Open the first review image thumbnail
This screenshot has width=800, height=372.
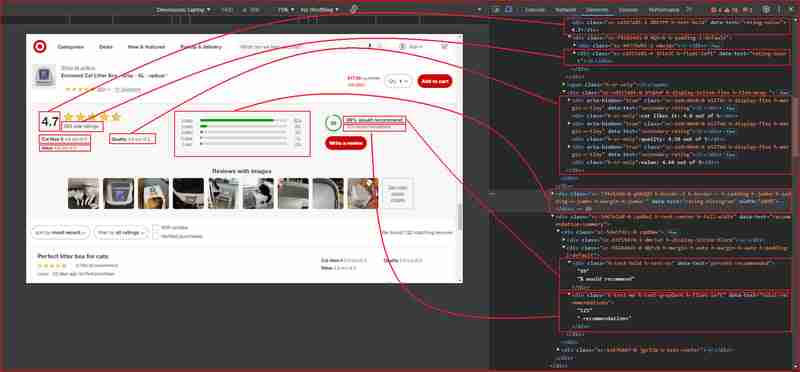pos(83,193)
